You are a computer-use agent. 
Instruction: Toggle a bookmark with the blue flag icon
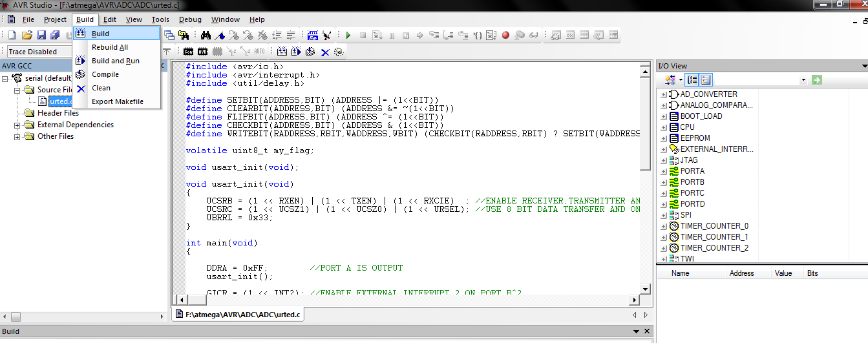(220, 35)
